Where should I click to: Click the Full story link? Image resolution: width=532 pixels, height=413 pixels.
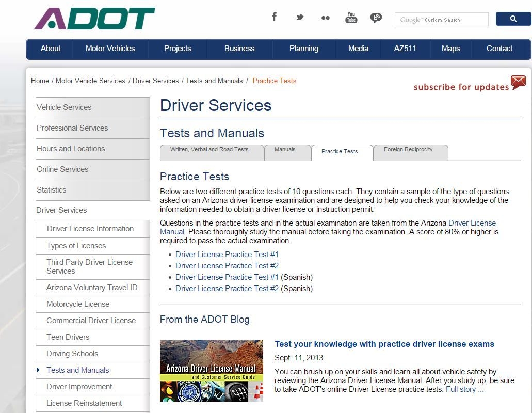click(463, 389)
